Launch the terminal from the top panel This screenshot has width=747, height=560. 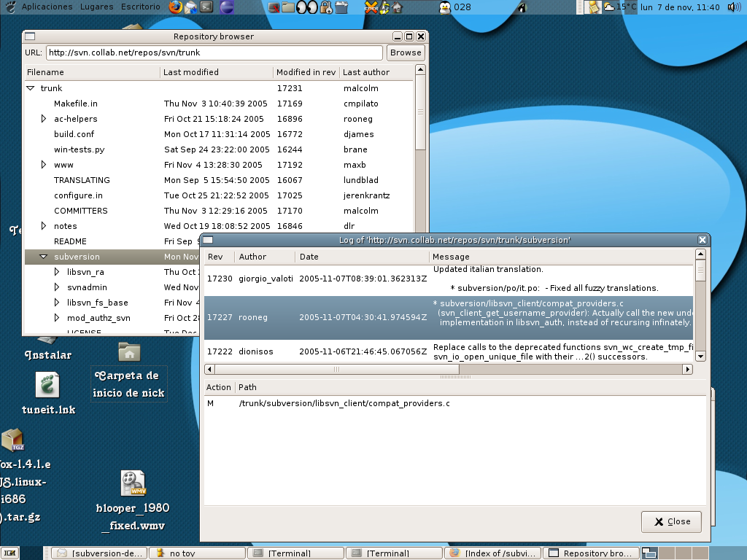(x=206, y=7)
